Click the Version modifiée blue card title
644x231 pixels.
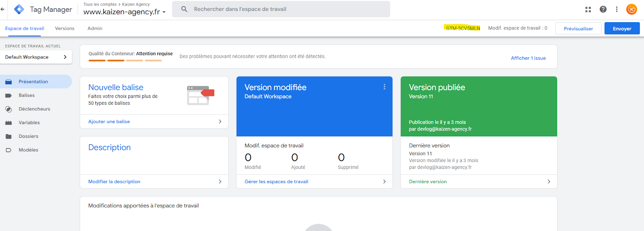(x=275, y=87)
